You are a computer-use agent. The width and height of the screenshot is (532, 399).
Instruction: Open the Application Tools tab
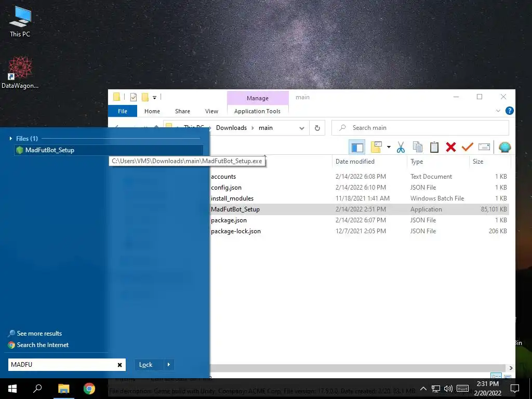pos(258,111)
